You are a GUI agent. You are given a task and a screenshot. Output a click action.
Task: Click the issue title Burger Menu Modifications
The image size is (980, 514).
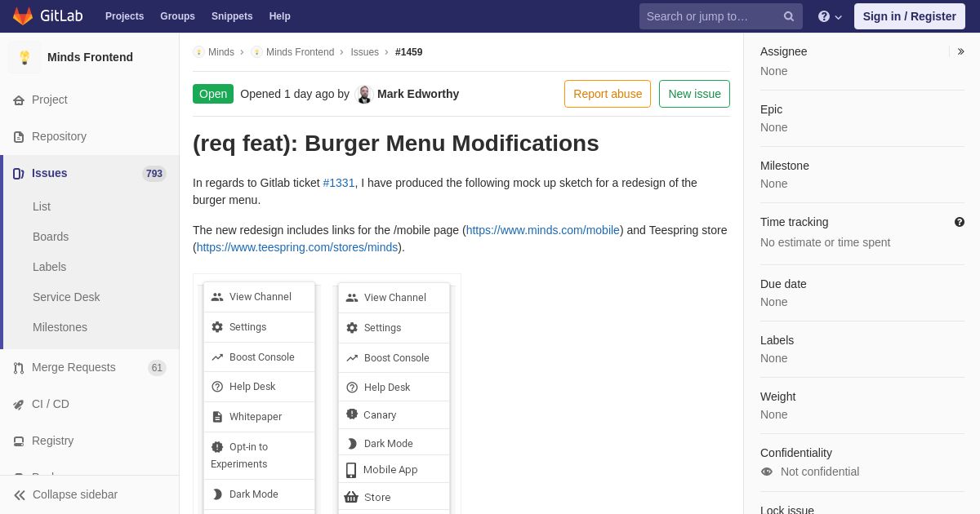point(396,144)
